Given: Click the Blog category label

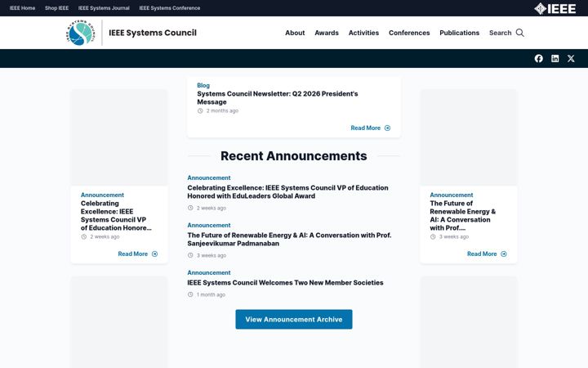Looking at the screenshot, I should pyautogui.click(x=203, y=85).
